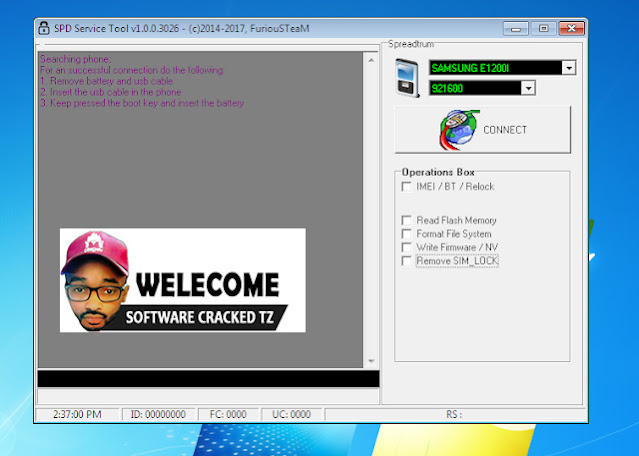Open the 921600 baud rate dropdown arrow

528,88
